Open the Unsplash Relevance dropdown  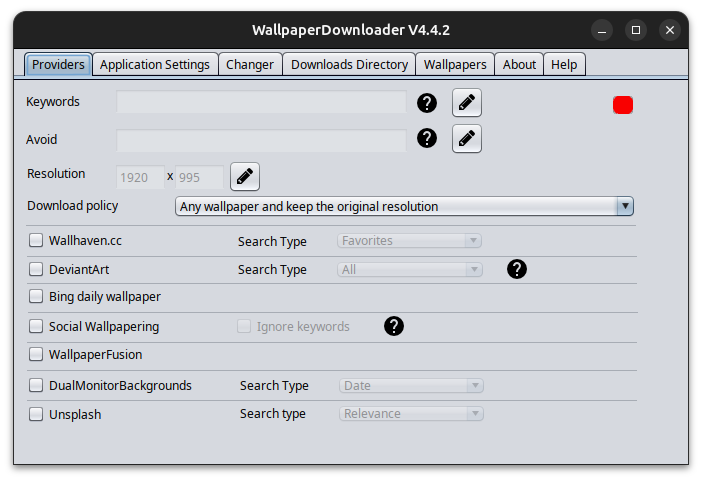tap(411, 413)
